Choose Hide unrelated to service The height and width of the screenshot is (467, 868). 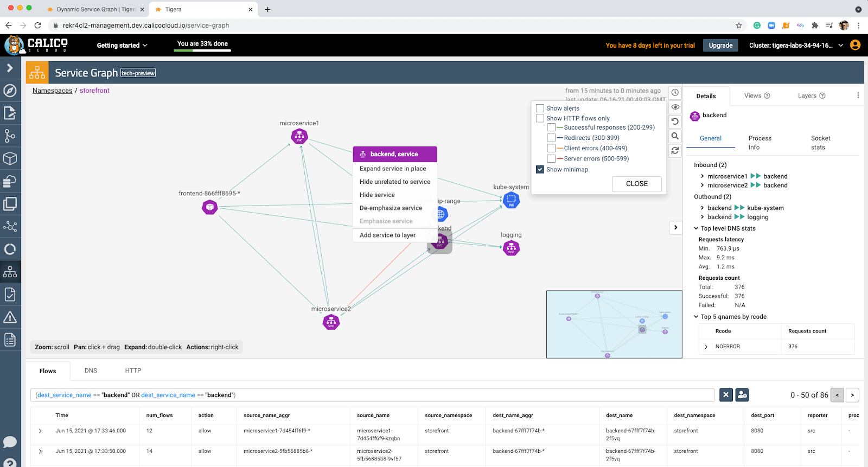395,182
